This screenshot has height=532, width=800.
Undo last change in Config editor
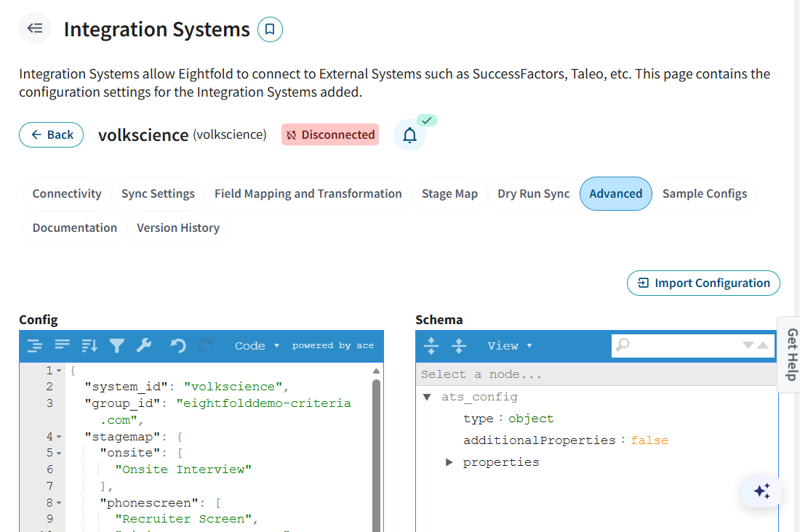click(x=178, y=346)
